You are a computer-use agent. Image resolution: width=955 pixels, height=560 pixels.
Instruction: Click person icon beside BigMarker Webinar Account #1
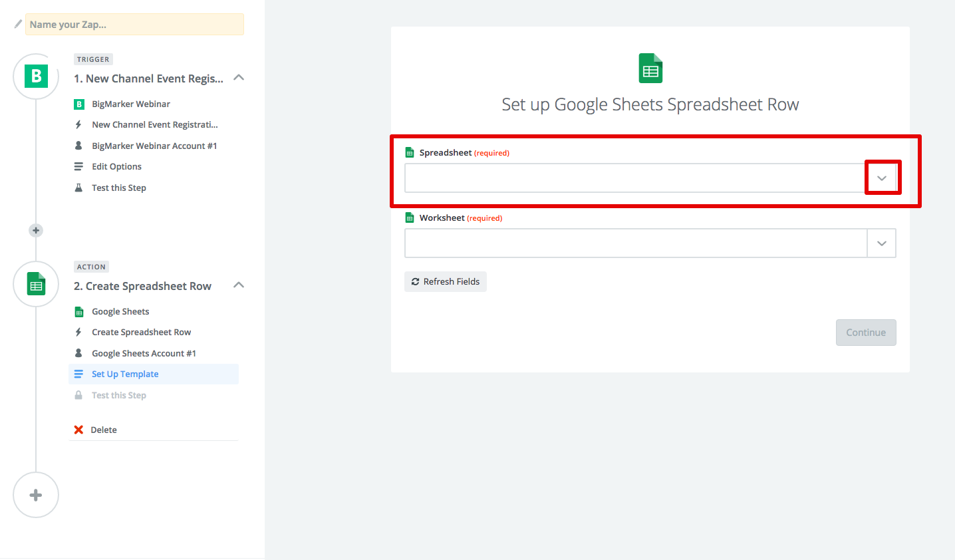pos(78,146)
